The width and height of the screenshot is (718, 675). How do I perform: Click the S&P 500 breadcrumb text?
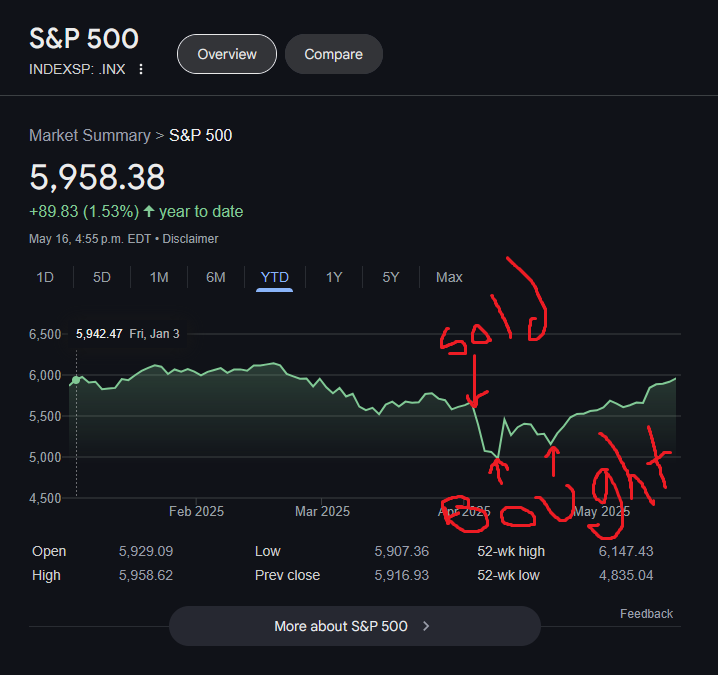pos(201,136)
